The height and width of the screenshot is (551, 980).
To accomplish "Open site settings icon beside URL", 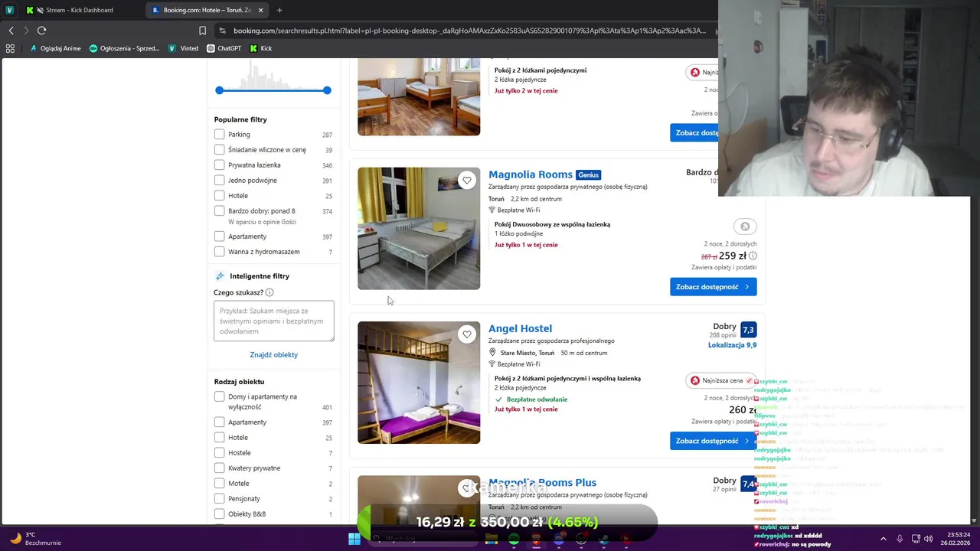I will [222, 31].
